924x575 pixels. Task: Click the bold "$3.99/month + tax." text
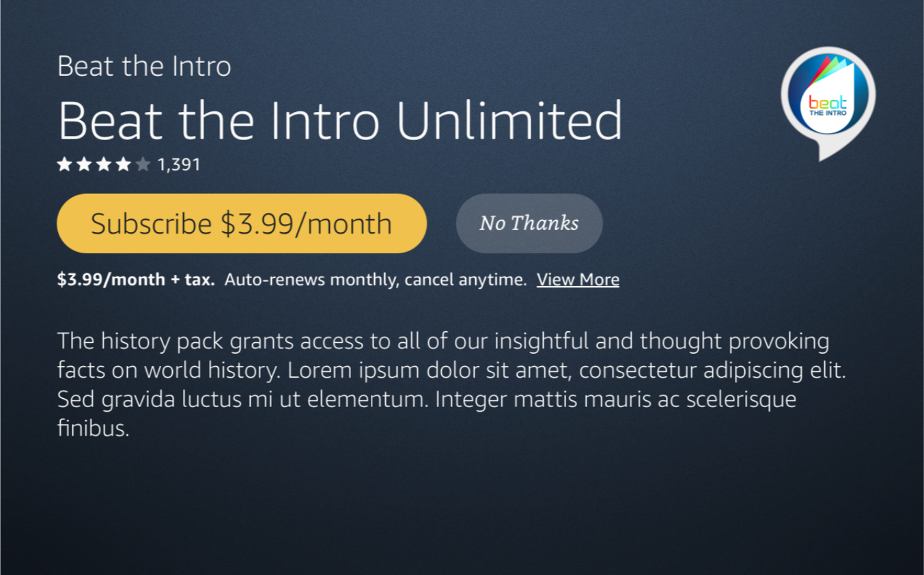[x=136, y=279]
